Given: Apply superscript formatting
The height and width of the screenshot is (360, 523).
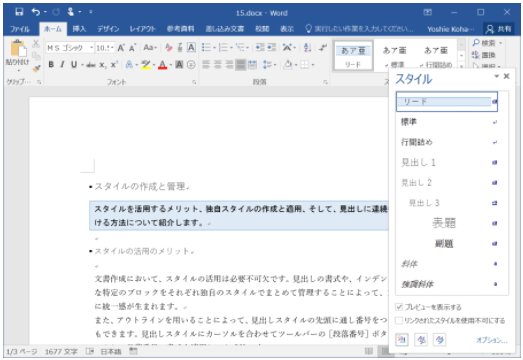Looking at the screenshot, I should [x=114, y=65].
